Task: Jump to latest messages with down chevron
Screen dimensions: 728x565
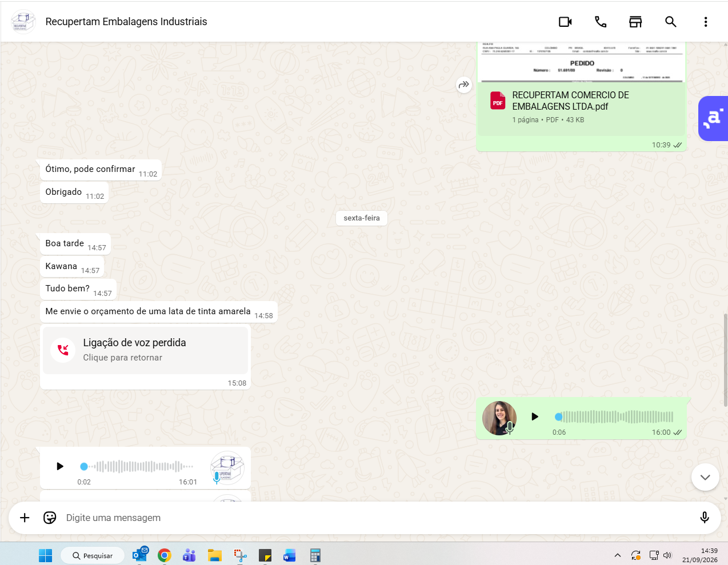Action: pos(705,477)
